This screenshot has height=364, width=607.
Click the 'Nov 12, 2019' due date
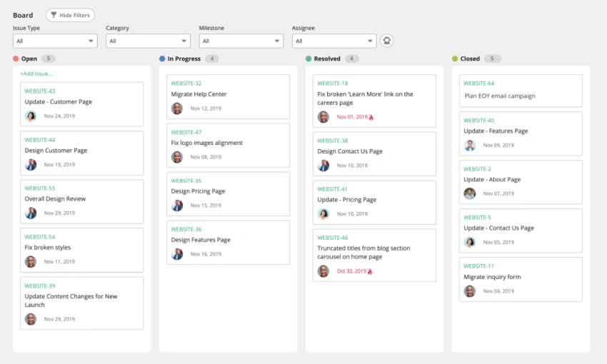(206, 108)
